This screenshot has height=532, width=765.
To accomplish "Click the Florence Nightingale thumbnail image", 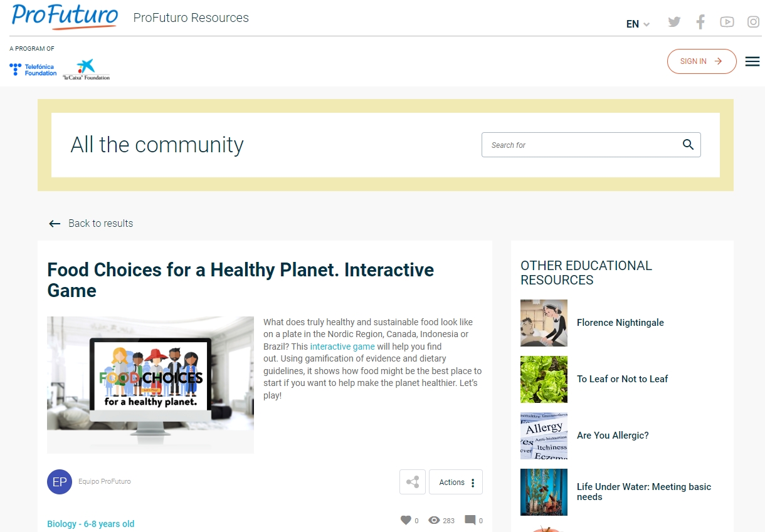I will [x=544, y=323].
